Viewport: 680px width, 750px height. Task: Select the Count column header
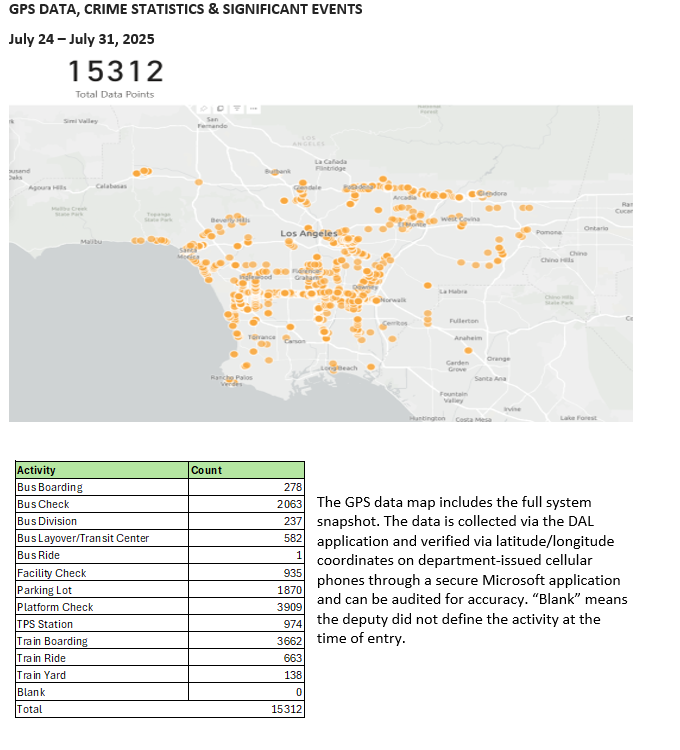(207, 469)
